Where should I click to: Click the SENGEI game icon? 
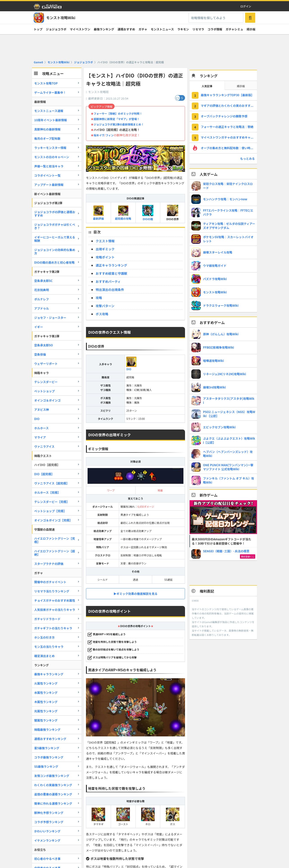click(196, 554)
